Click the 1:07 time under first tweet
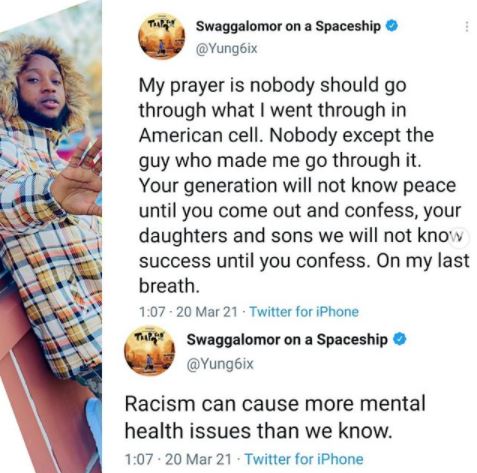 152,312
